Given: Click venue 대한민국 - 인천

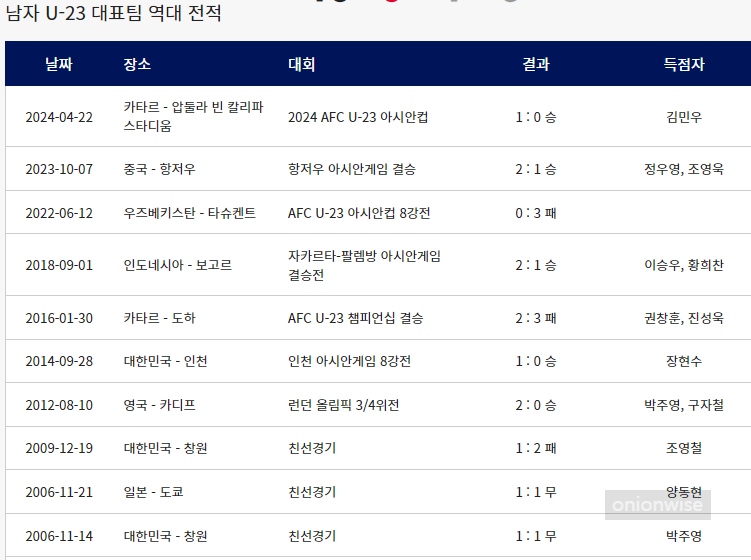Looking at the screenshot, I should (x=165, y=361).
